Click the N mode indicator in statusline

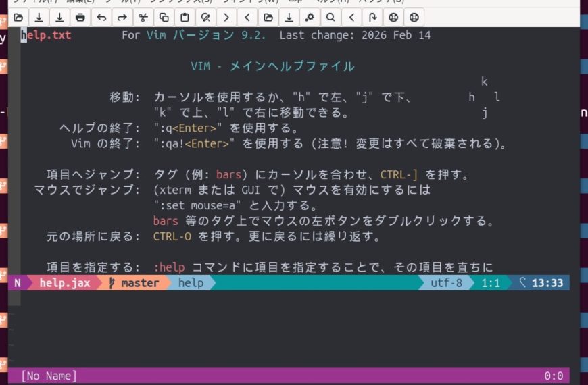[x=18, y=283]
